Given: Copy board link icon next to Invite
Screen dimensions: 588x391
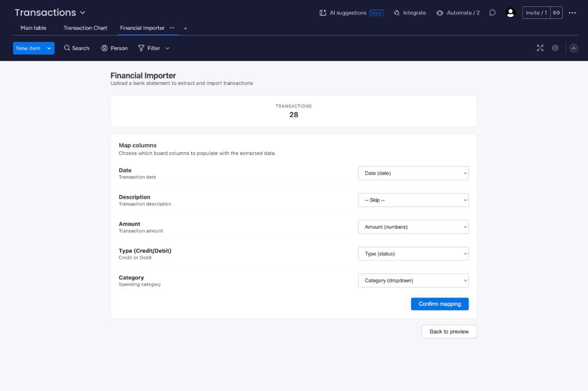Looking at the screenshot, I should tap(556, 13).
